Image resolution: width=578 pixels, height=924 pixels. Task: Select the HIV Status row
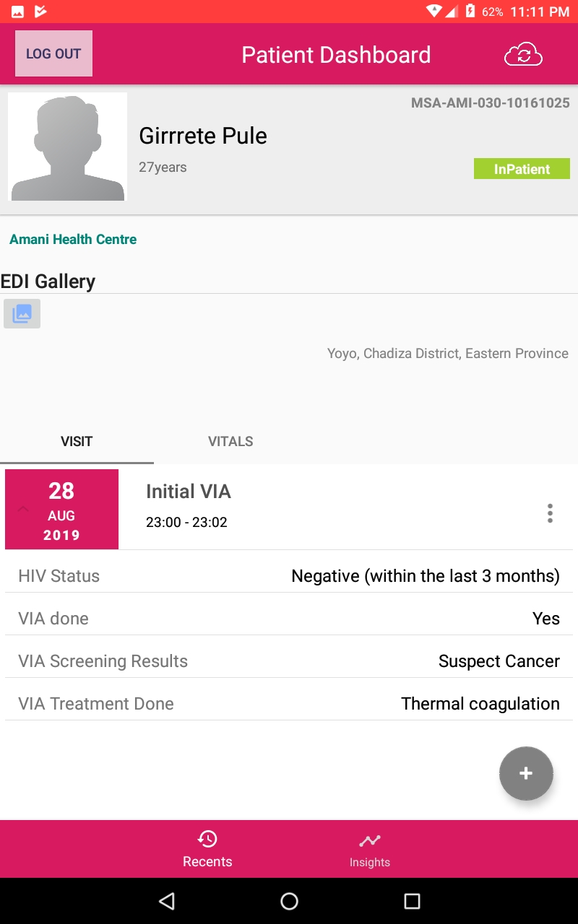coord(289,576)
